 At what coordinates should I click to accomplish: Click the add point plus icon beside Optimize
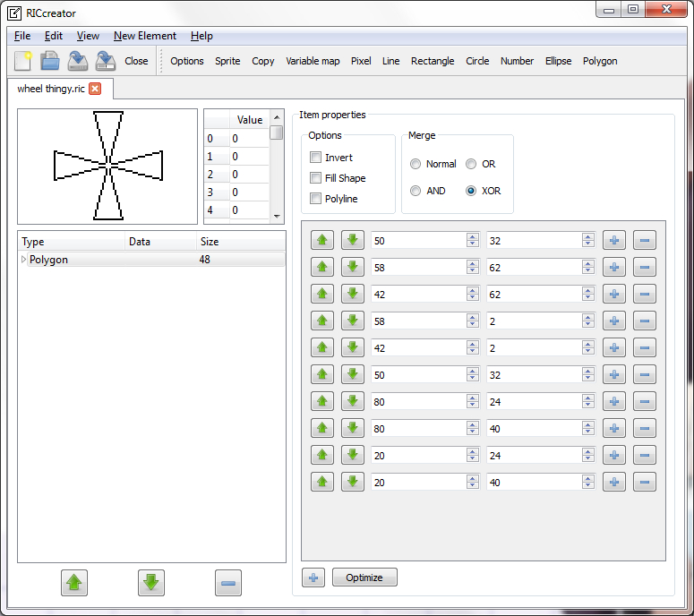[x=313, y=577]
